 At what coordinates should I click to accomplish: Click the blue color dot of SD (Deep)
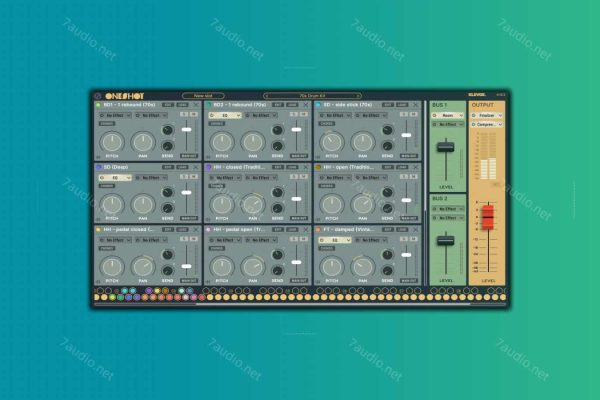tap(98, 167)
